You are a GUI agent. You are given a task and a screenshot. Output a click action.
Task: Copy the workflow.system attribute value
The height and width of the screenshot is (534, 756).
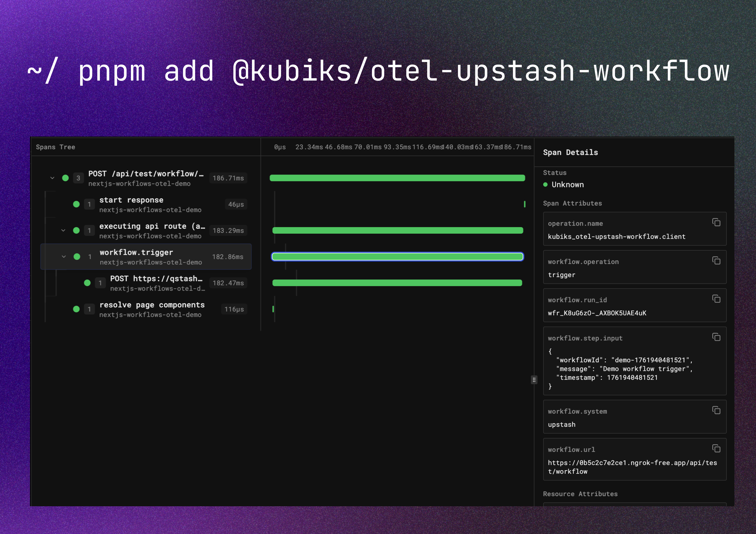coord(716,410)
